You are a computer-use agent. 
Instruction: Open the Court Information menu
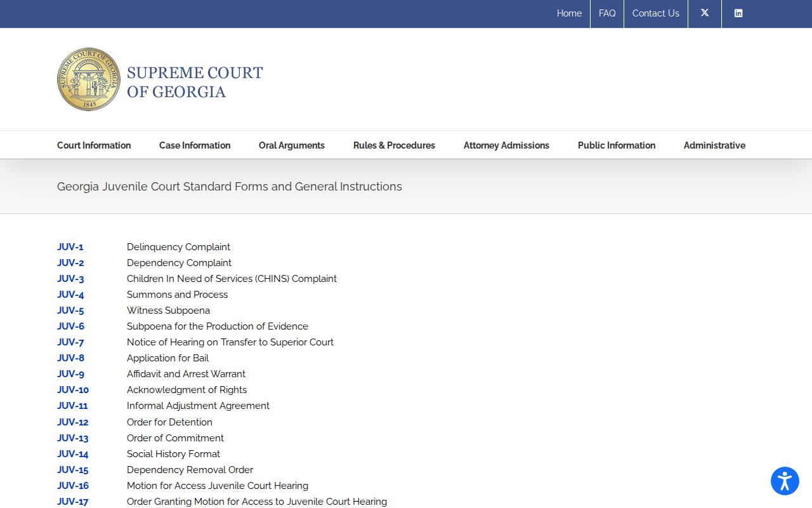(x=94, y=145)
